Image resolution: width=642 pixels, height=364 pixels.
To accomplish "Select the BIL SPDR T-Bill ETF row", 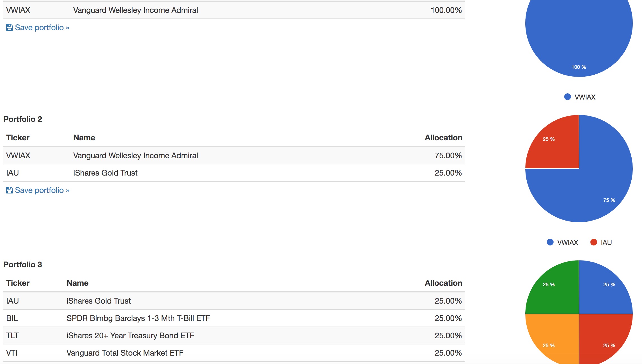I will (234, 318).
